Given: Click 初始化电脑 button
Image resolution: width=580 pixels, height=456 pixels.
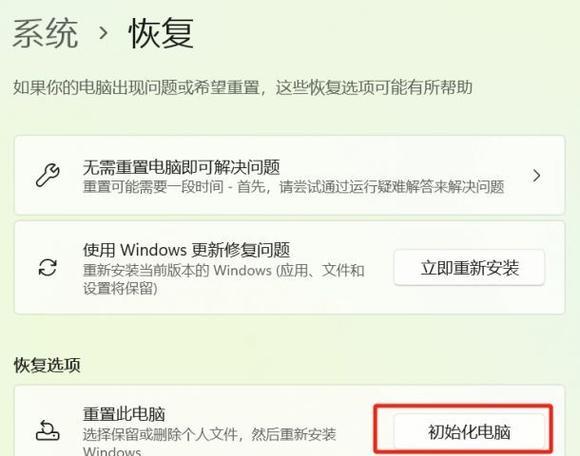Looking at the screenshot, I should 469,432.
